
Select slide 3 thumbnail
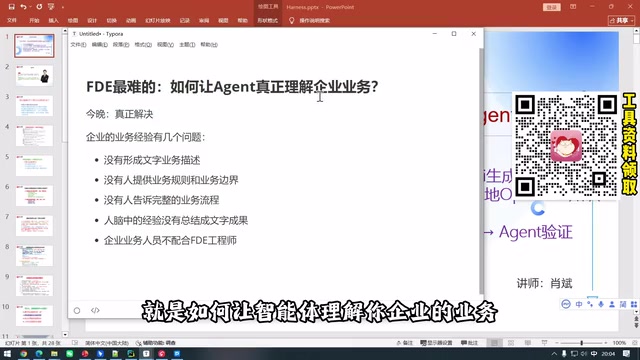[34, 106]
